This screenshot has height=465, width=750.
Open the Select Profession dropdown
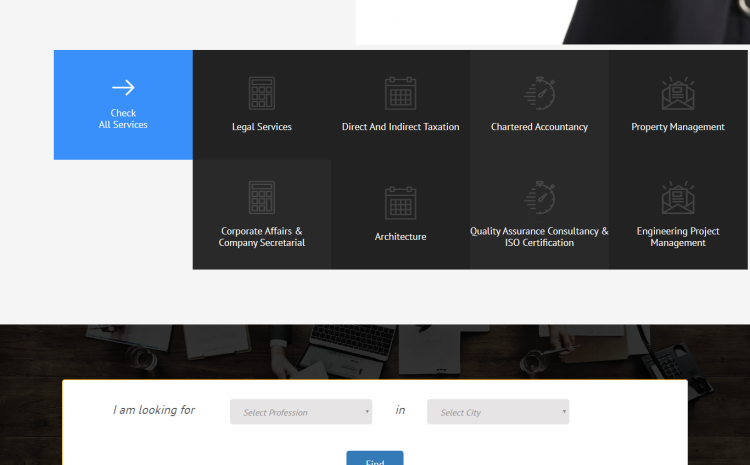pos(301,412)
